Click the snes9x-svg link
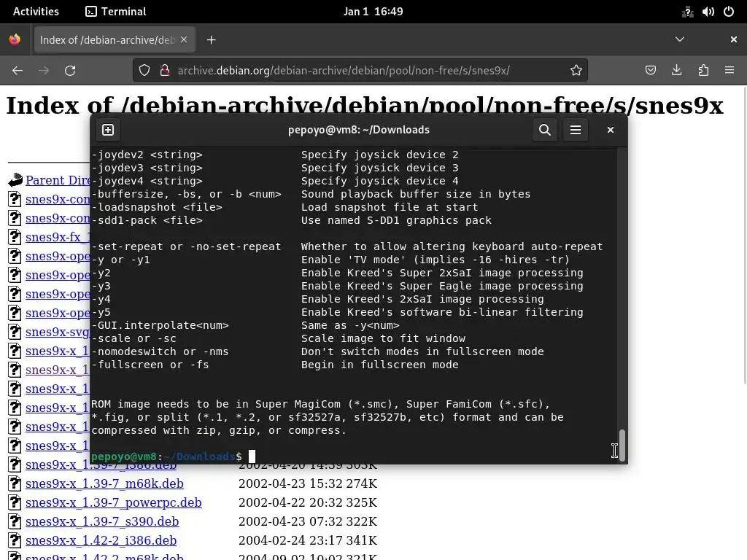 click(x=58, y=332)
